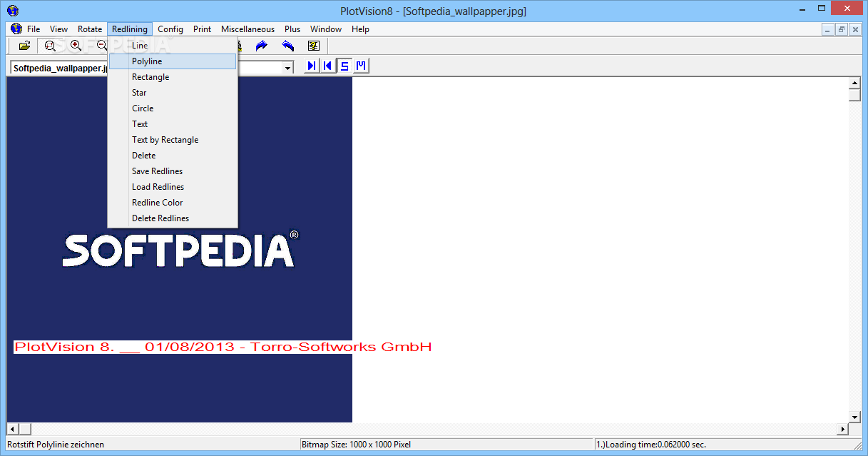Click the Bitmap Size status bar text
Image resolution: width=868 pixels, height=456 pixels.
(357, 445)
